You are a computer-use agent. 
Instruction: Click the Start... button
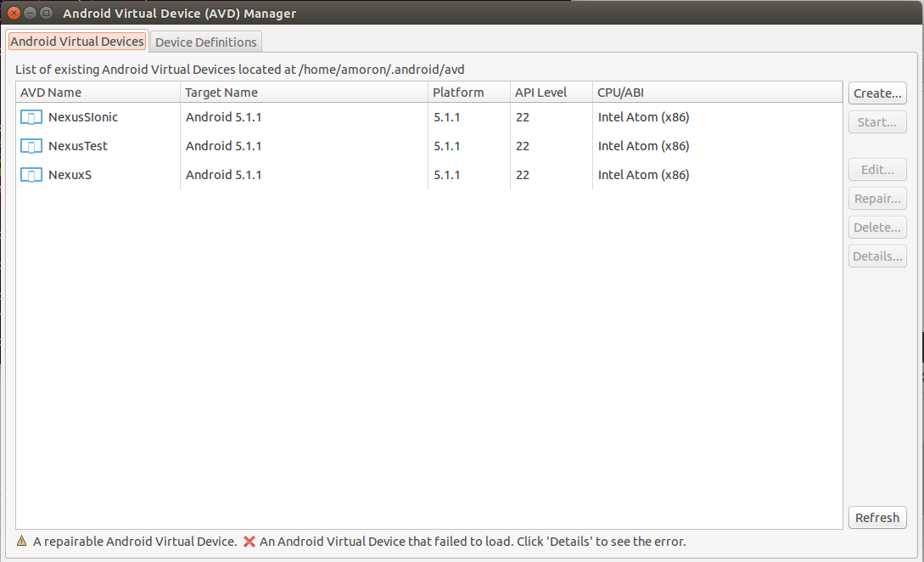[877, 122]
